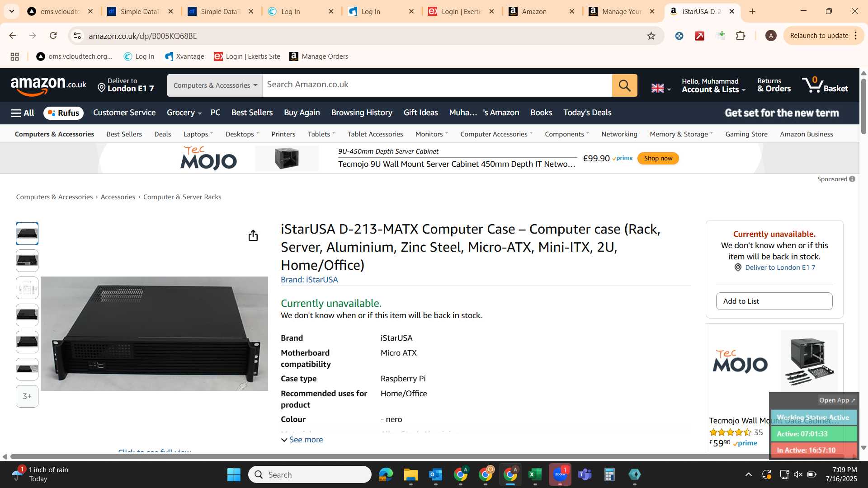Open the browser extensions puzzle icon
The height and width of the screenshot is (488, 868).
(741, 36)
